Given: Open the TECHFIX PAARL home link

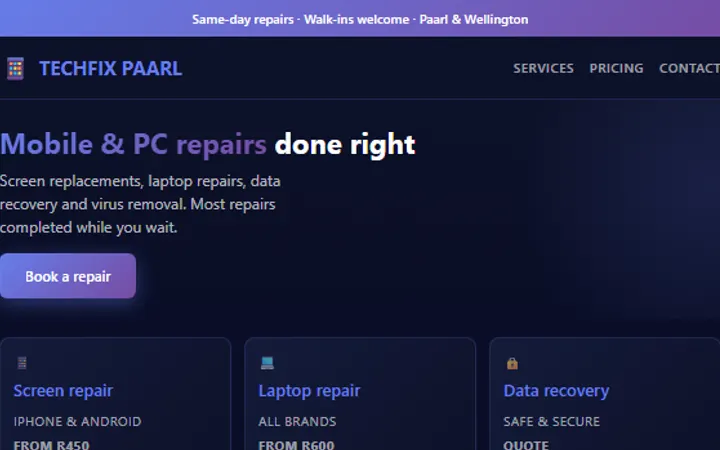Looking at the screenshot, I should tap(110, 68).
